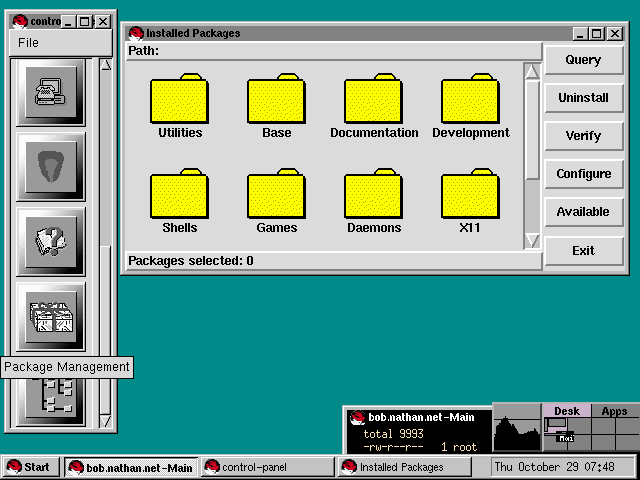
Task: Click control-panel scrollbar down arrow
Action: tap(106, 421)
